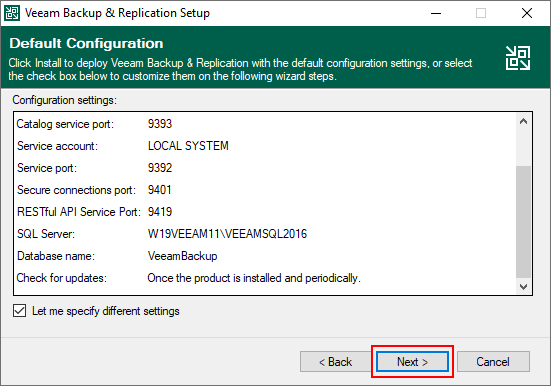Click the vertical scrollbar thumb in settings list
The width and height of the screenshot is (551, 386).
click(x=523, y=222)
